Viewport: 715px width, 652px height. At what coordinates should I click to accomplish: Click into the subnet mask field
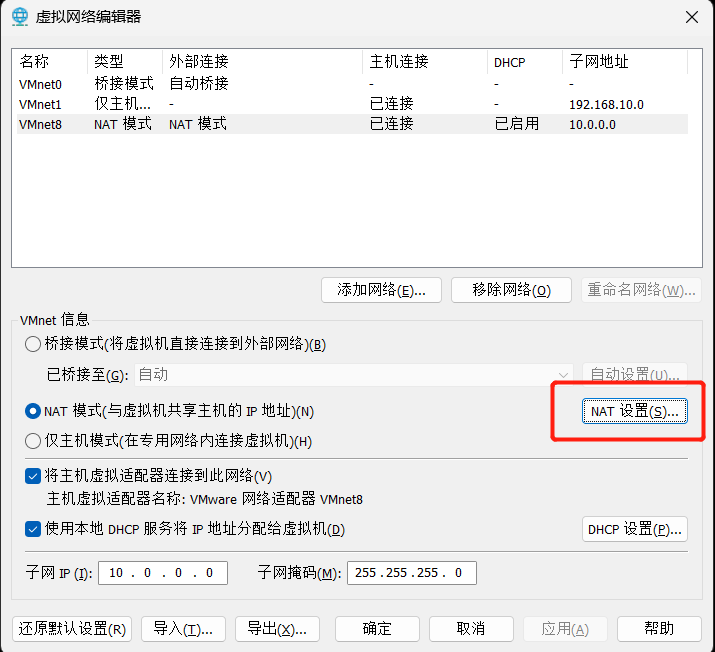click(x=410, y=573)
